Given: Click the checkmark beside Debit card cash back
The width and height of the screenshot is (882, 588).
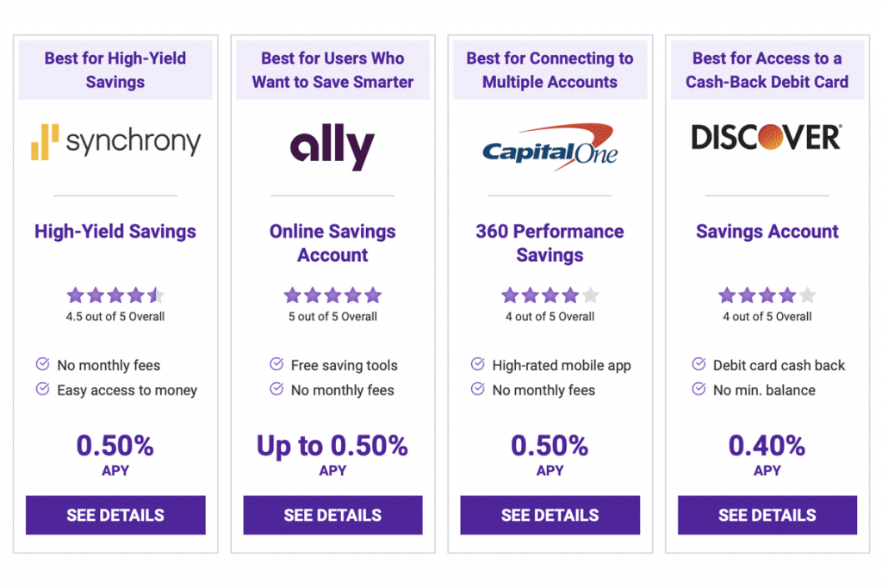Looking at the screenshot, I should click(699, 364).
